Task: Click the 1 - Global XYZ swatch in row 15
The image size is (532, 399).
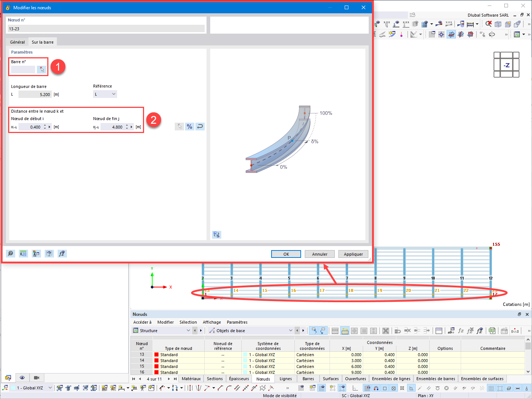Action: pos(245,366)
